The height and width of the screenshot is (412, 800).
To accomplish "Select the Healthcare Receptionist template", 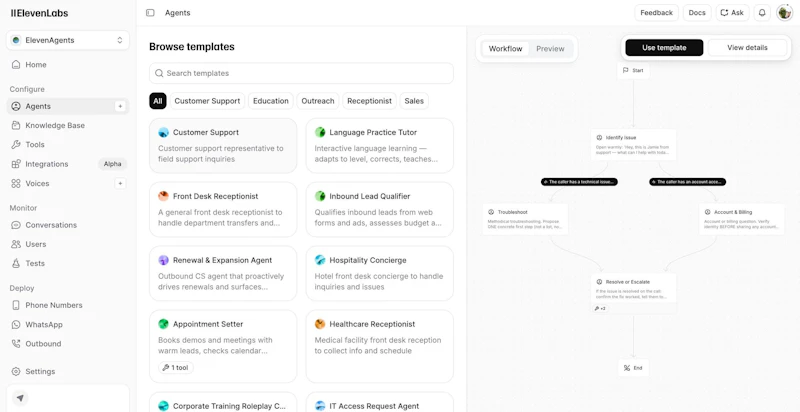I will point(380,346).
